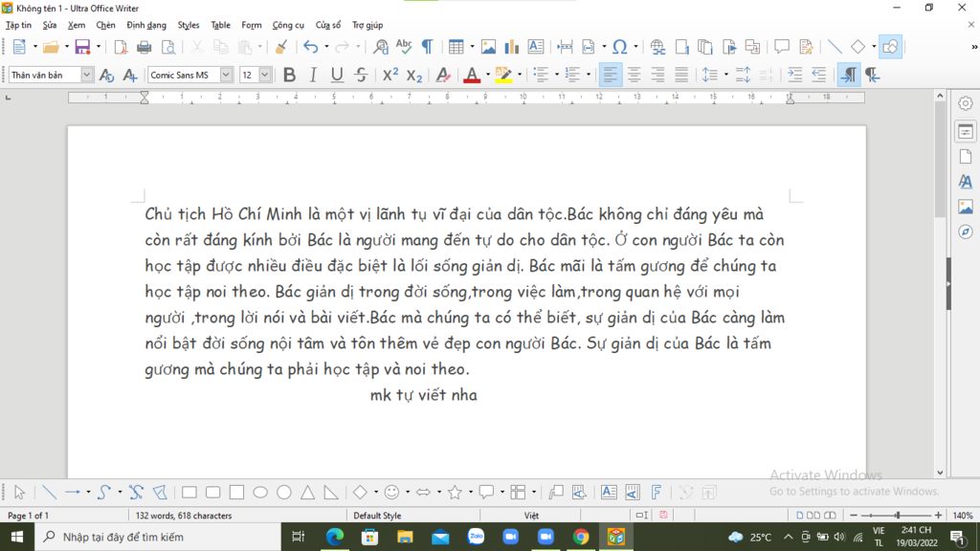This screenshot has height=551, width=980.
Task: Expand line spacing dropdown arrow
Action: click(725, 75)
